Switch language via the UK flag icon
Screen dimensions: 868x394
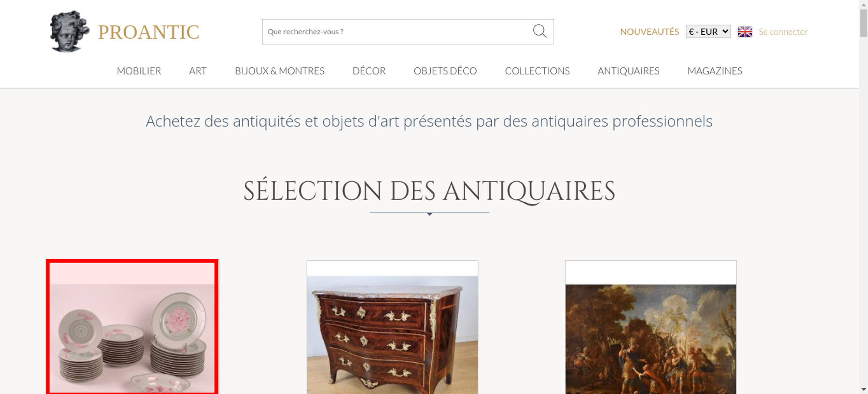coord(745,32)
